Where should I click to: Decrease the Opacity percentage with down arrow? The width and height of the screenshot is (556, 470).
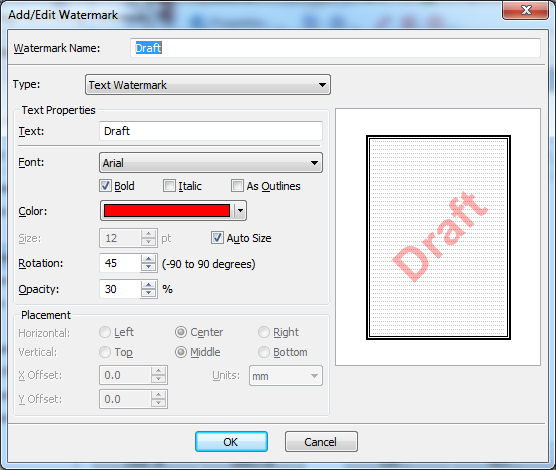[149, 293]
